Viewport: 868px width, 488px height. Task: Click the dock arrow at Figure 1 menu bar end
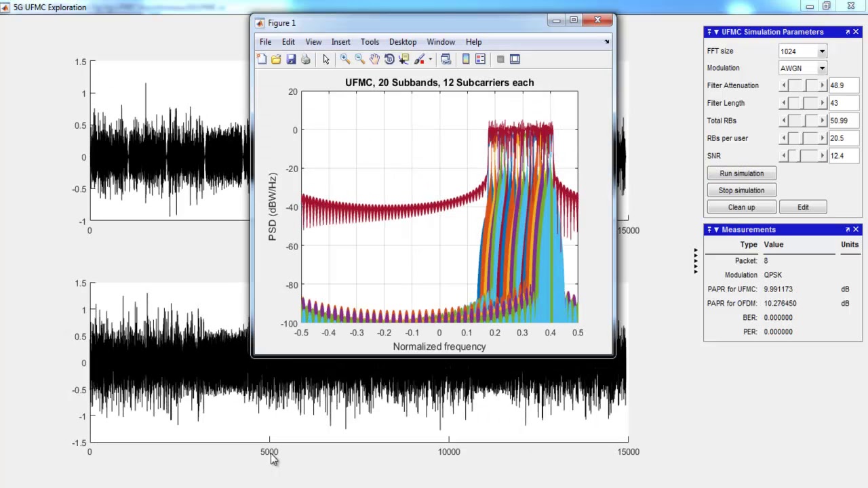click(607, 42)
